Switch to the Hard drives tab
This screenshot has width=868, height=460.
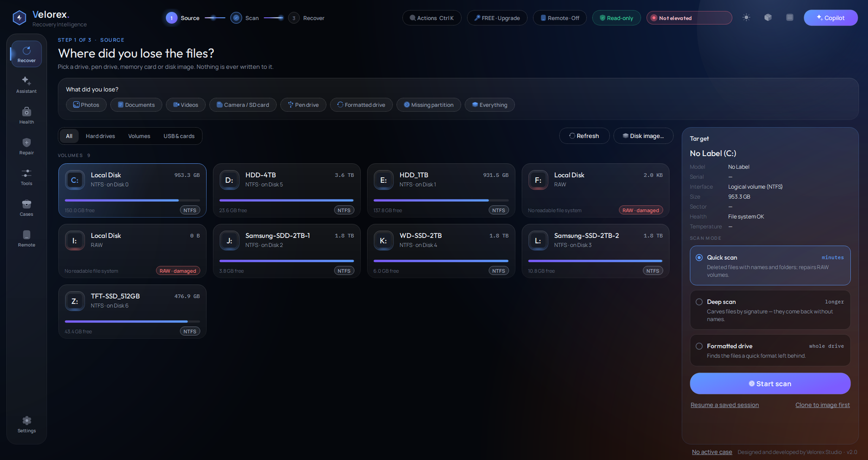[100, 136]
